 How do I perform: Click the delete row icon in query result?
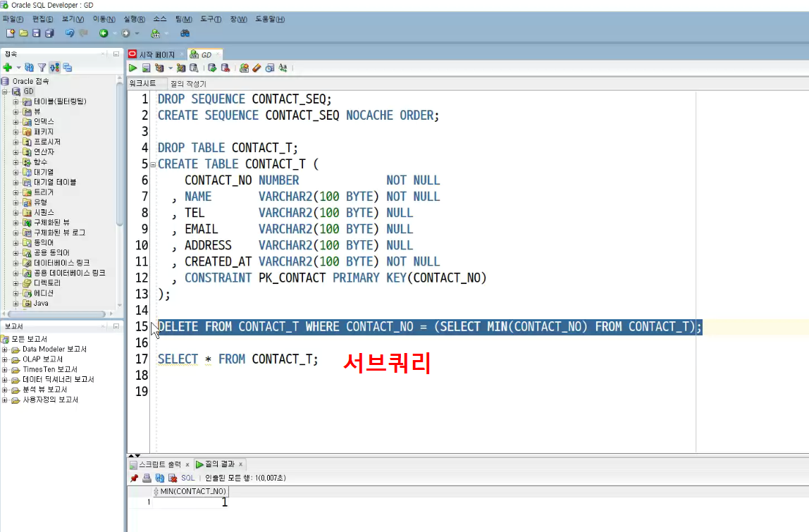coord(173,478)
